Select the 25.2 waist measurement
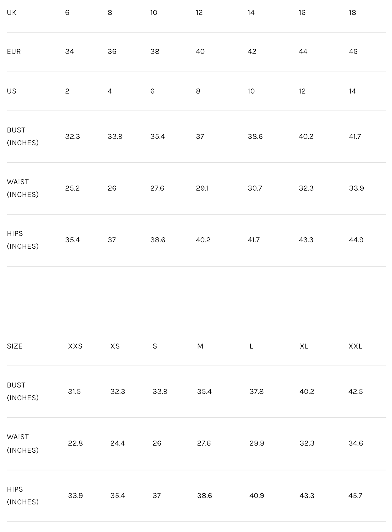This screenshot has height=532, width=392. (72, 188)
